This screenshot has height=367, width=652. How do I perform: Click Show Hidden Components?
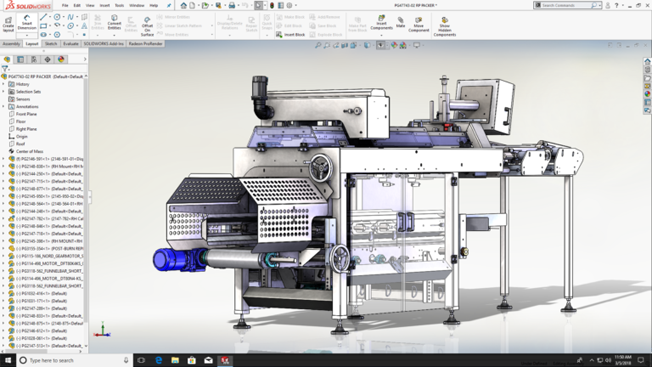coord(445,27)
